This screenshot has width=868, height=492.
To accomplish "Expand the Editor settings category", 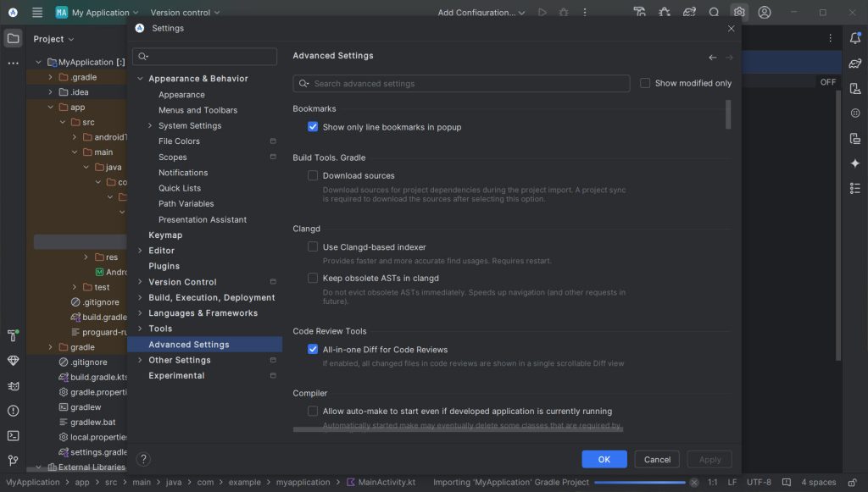I will 140,251.
